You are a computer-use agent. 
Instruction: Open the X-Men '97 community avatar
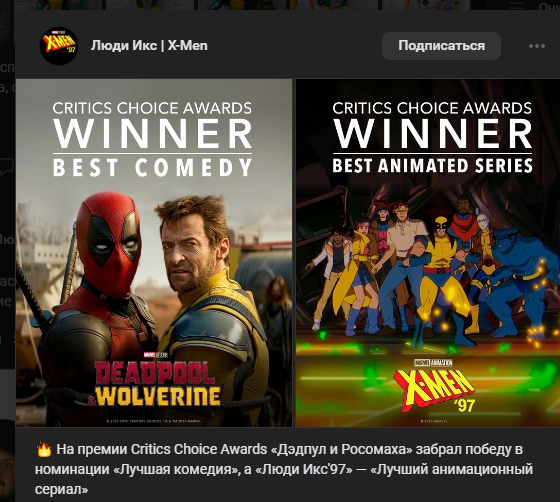pos(59,46)
